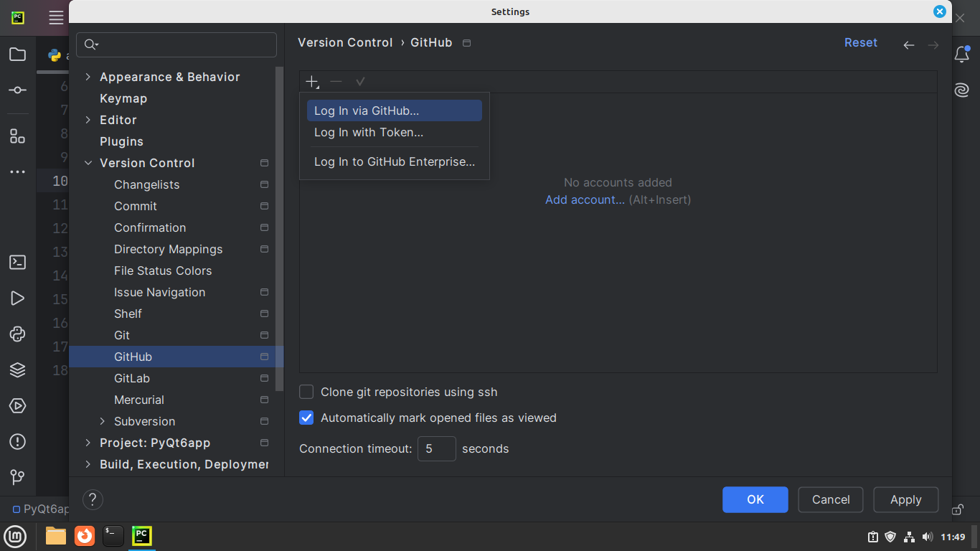The image size is (980, 551).
Task: Choose Log In with Token…
Action: tap(395, 132)
